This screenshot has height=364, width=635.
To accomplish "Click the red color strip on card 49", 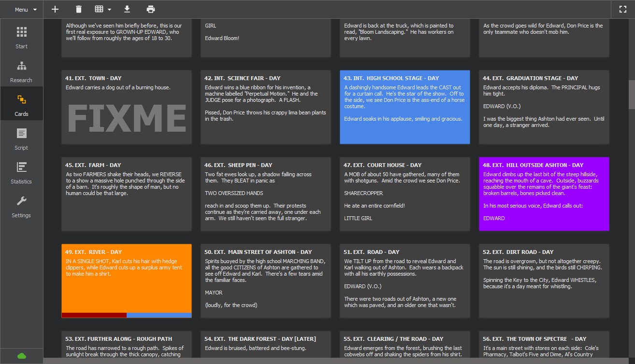I will 94,315.
